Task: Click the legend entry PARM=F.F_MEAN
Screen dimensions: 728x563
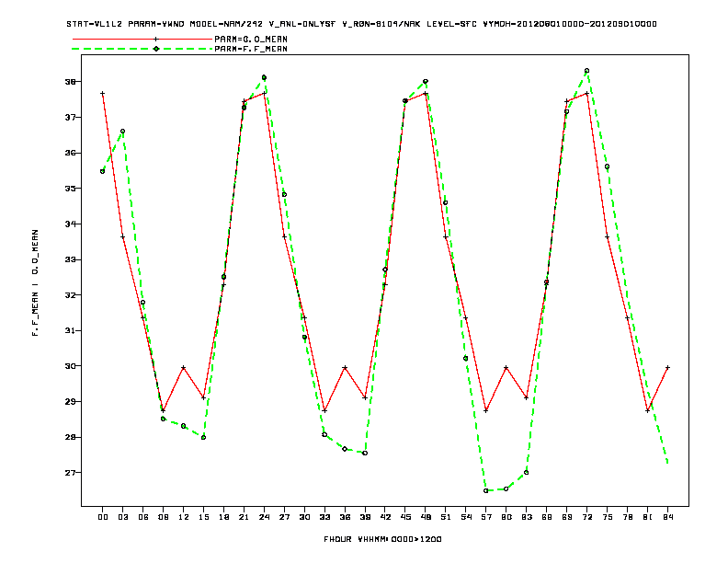Action: (x=251, y=49)
